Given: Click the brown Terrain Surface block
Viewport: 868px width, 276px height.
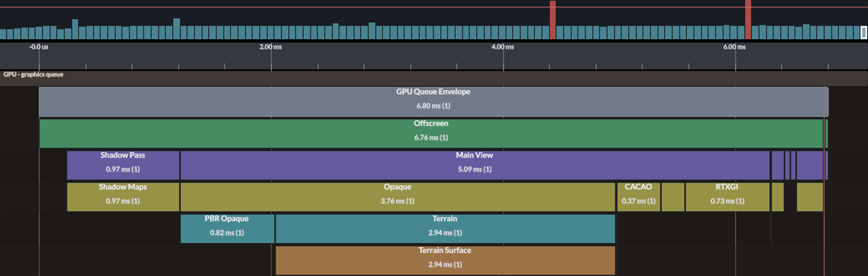Looking at the screenshot, I should [x=445, y=261].
